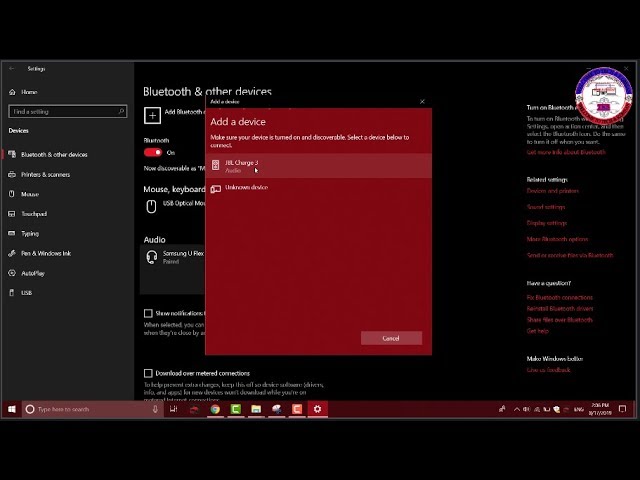Select JBL Charge 3 audio device

click(x=318, y=166)
